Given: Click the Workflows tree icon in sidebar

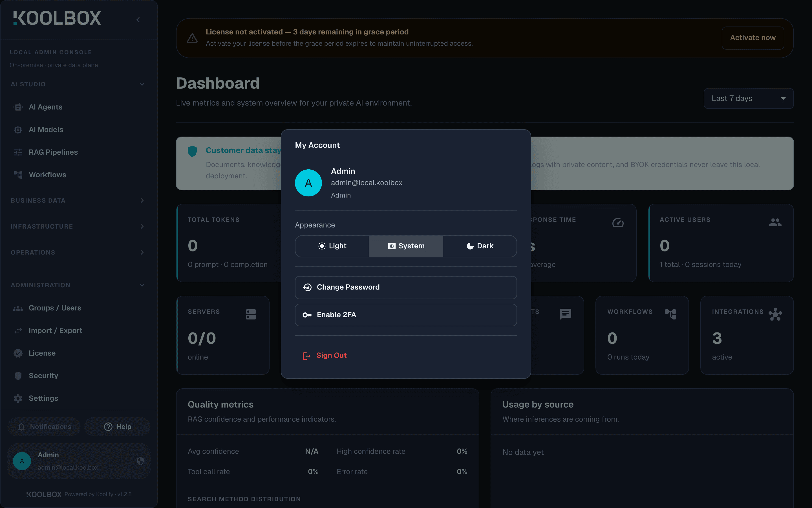Looking at the screenshot, I should pos(18,175).
